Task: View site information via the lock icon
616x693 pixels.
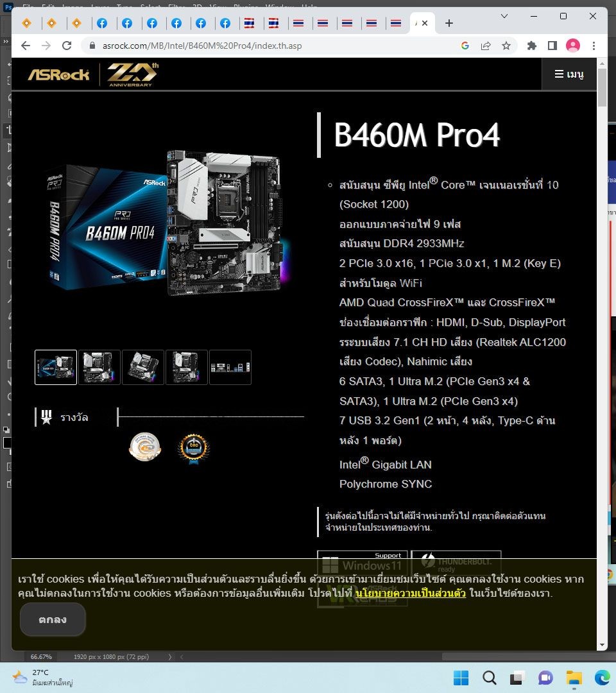Action: 92,46
